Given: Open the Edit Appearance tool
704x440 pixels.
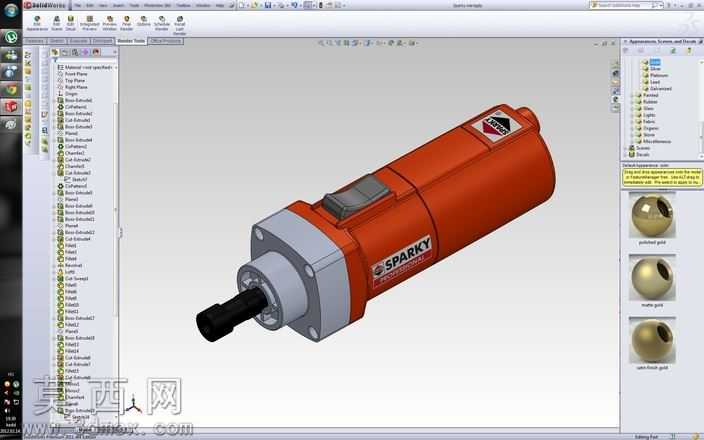Looking at the screenshot, I should [37, 23].
